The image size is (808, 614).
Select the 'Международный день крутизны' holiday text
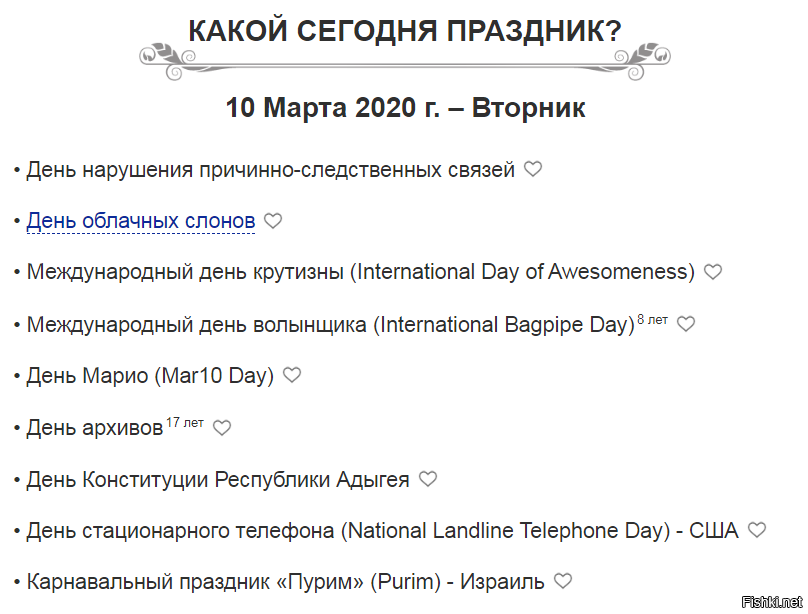[185, 272]
